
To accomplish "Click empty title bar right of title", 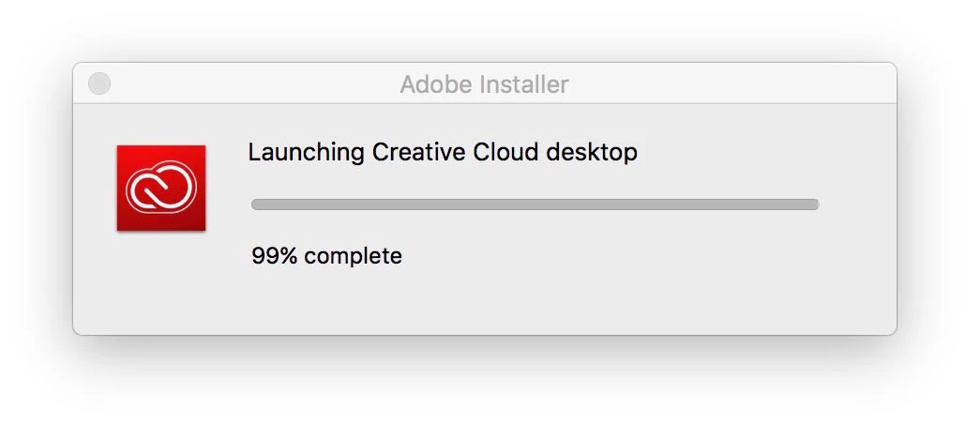I will pos(731,84).
